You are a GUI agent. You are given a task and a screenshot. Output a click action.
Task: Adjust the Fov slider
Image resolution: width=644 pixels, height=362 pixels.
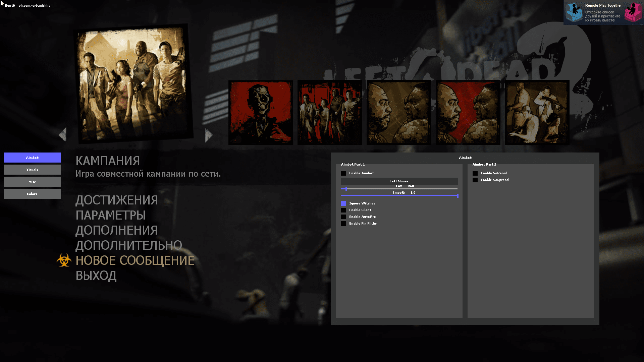(399, 189)
